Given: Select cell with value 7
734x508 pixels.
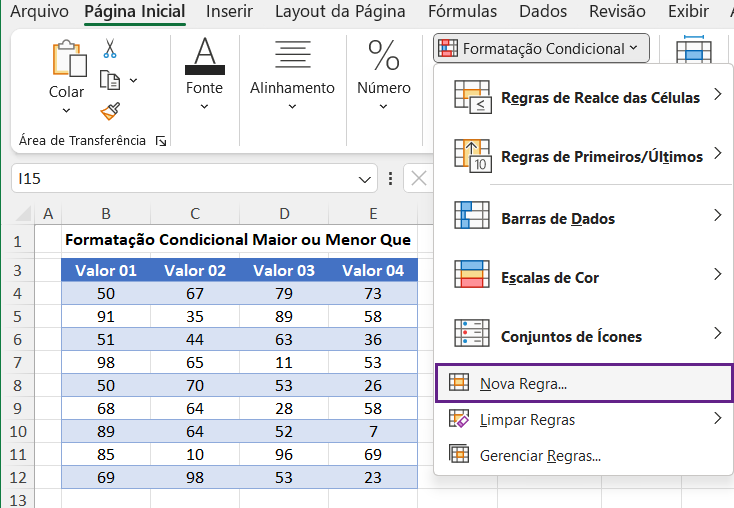Looking at the screenshot, I should pos(373,431).
